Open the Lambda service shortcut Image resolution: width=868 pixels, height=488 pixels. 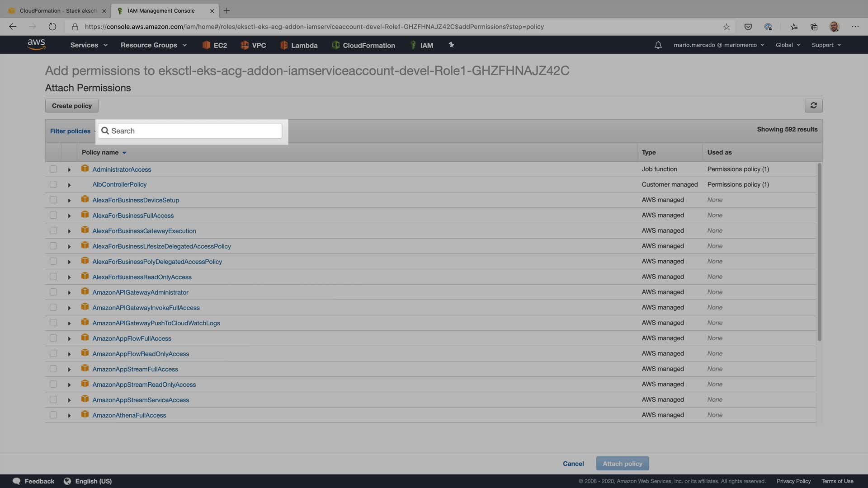coord(299,45)
